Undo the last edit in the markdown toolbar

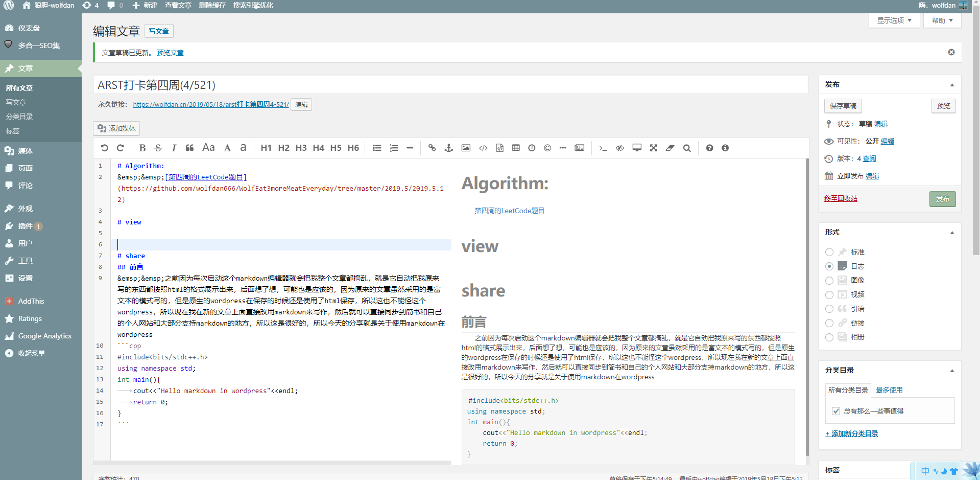tap(105, 148)
